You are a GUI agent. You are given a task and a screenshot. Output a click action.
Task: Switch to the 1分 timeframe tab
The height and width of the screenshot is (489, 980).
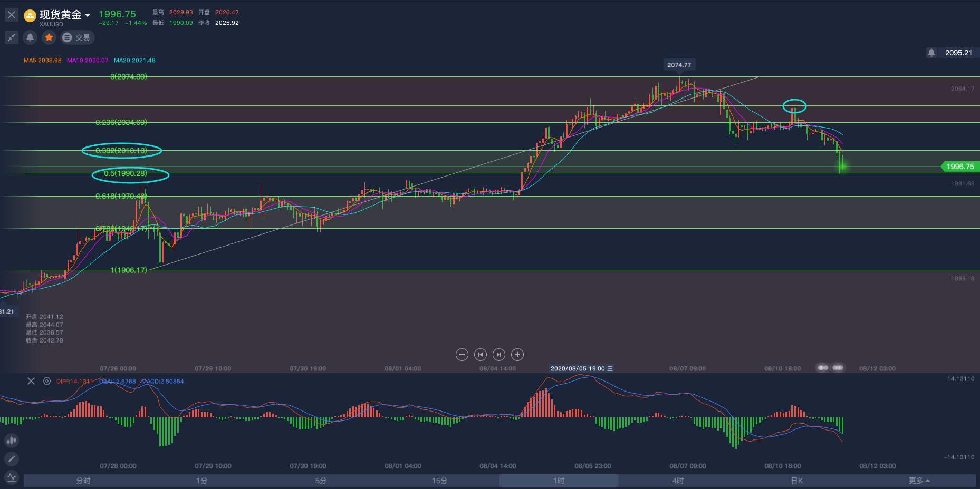coord(202,481)
